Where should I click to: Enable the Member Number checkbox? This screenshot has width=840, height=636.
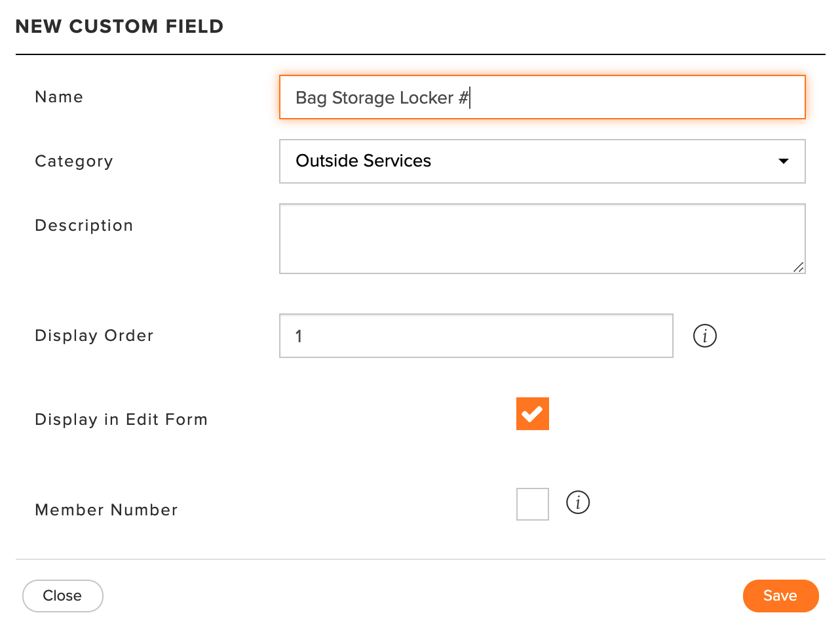[x=533, y=504]
